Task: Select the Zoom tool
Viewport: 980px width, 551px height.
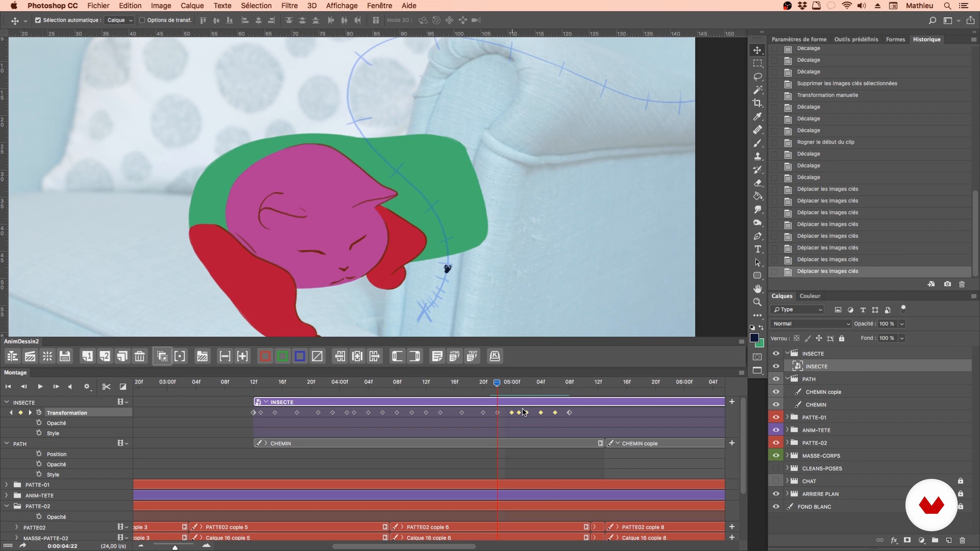Action: pos(757,302)
